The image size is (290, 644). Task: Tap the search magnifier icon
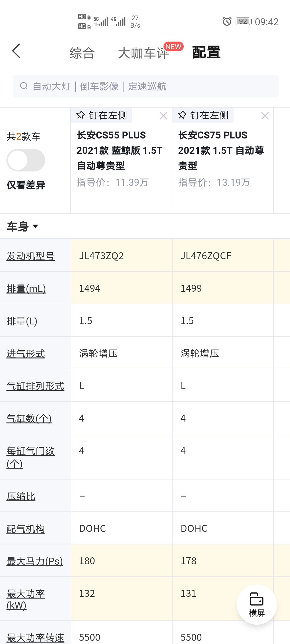point(24,86)
